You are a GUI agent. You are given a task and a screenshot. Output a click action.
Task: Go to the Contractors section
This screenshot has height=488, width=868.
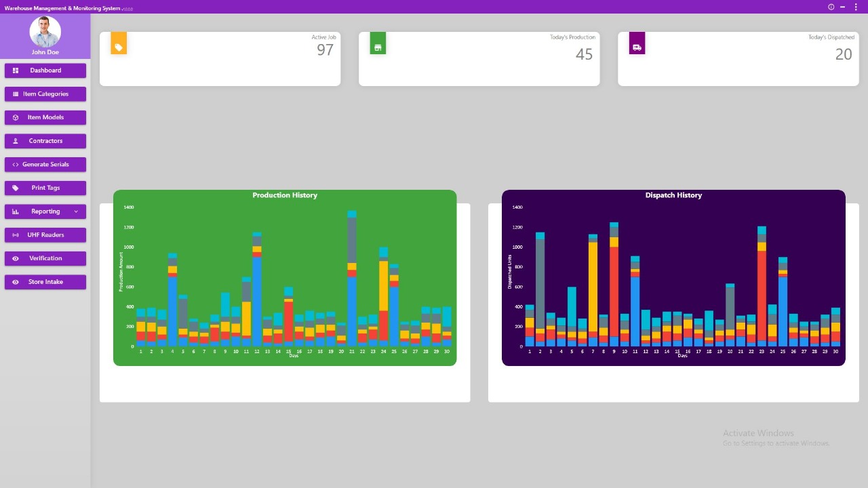[45, 141]
